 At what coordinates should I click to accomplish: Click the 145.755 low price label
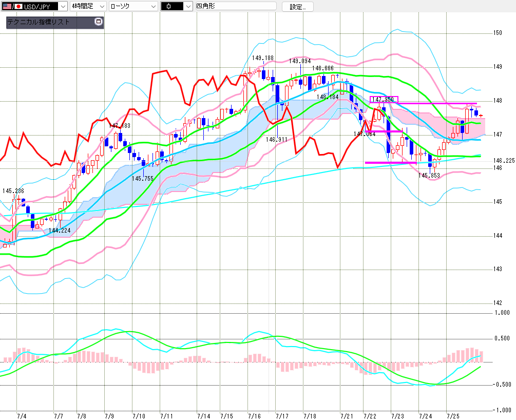pyautogui.click(x=143, y=178)
